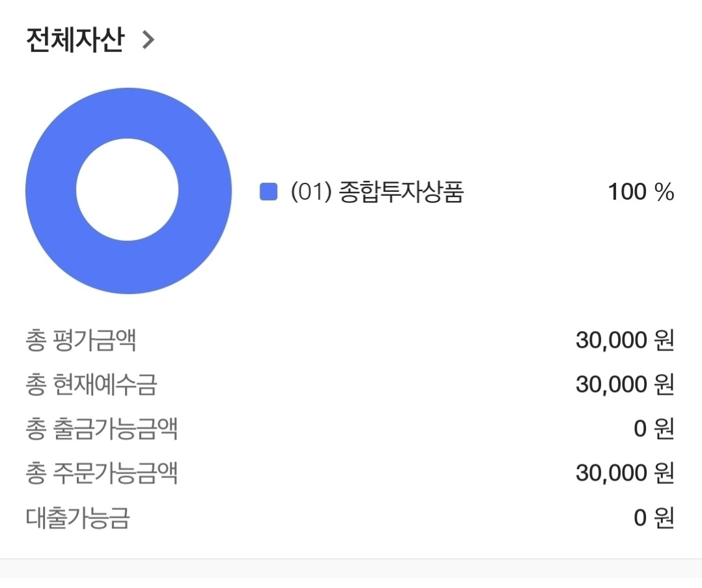This screenshot has height=588, width=702.
Task: Click the 총 평가금액 value 30,000 원
Action: pyautogui.click(x=625, y=340)
